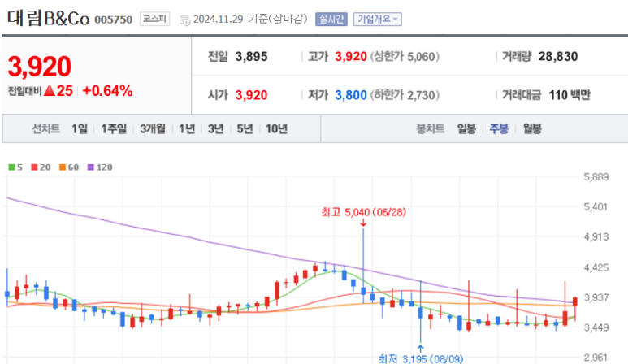Switch to 주봉 weekly candle chart
Screen dimensions: 628x364
click(x=499, y=128)
